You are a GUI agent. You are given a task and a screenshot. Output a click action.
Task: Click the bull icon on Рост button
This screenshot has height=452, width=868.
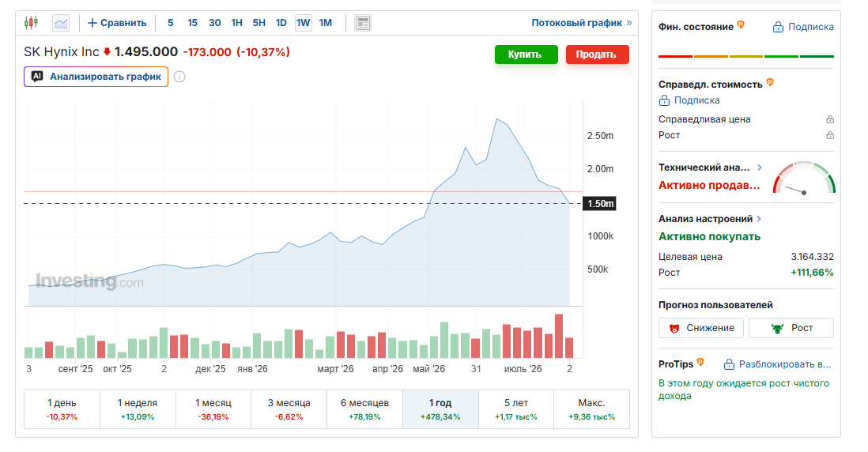coord(777,328)
